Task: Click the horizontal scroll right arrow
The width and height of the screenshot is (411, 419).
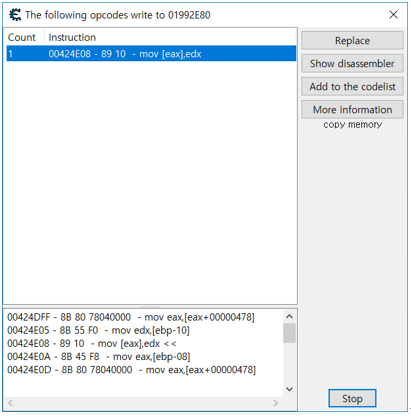Action: [x=275, y=403]
